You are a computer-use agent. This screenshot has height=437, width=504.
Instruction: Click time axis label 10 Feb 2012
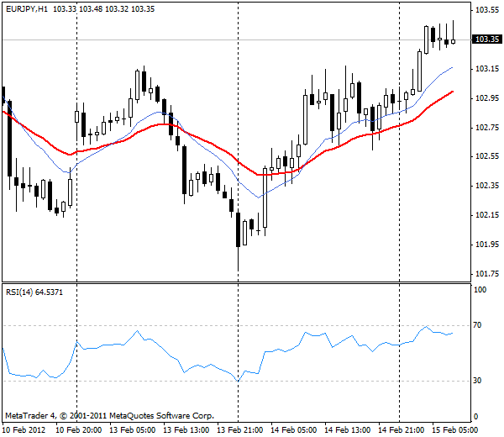click(24, 430)
